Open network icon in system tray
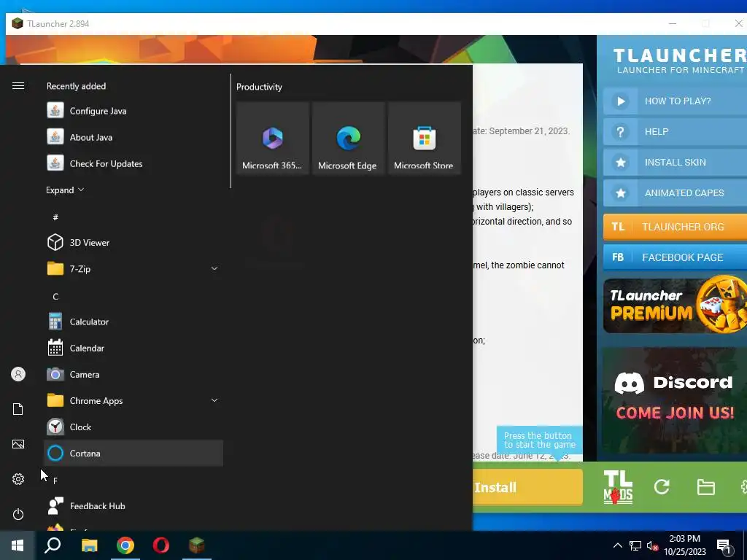747x560 pixels. (x=635, y=545)
